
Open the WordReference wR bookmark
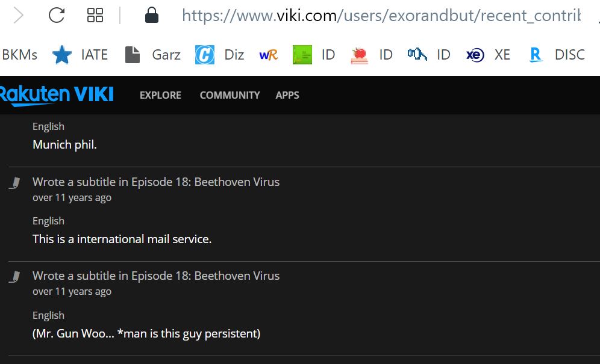(268, 55)
